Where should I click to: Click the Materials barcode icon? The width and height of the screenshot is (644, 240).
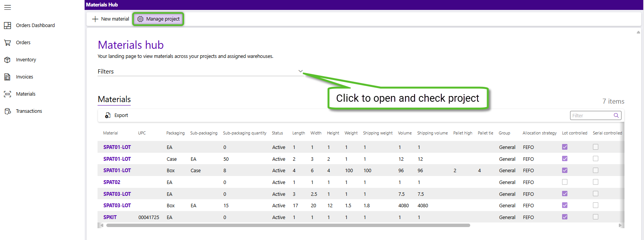[x=8, y=94]
